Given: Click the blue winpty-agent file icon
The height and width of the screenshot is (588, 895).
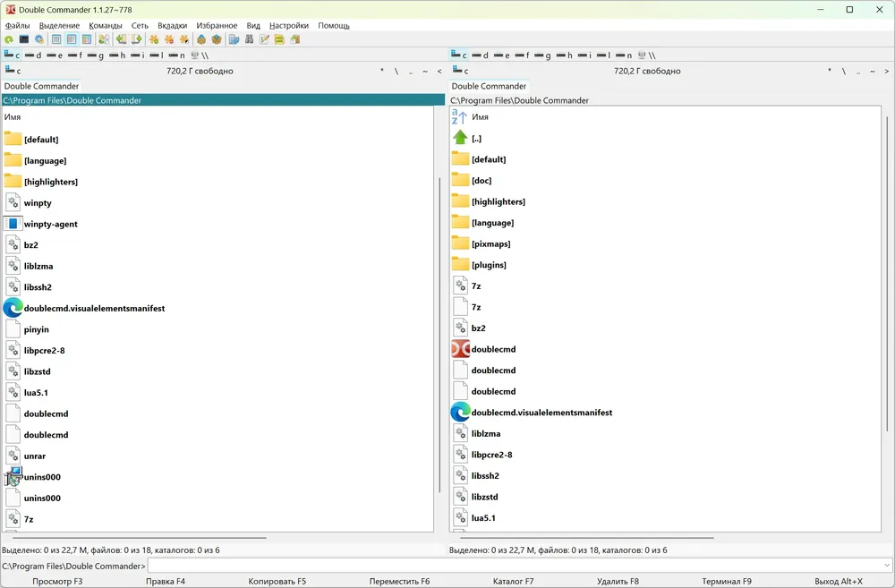Looking at the screenshot, I should [x=13, y=224].
